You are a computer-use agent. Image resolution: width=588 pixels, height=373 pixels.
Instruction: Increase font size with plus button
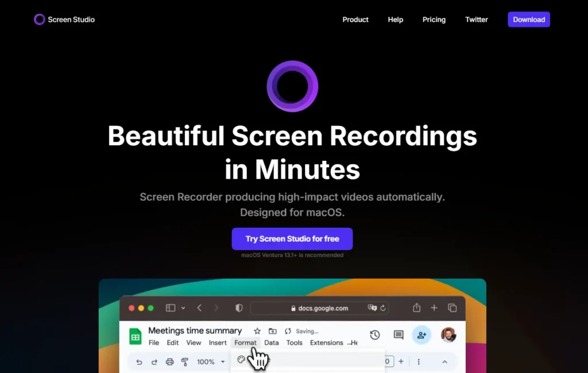pyautogui.click(x=401, y=362)
